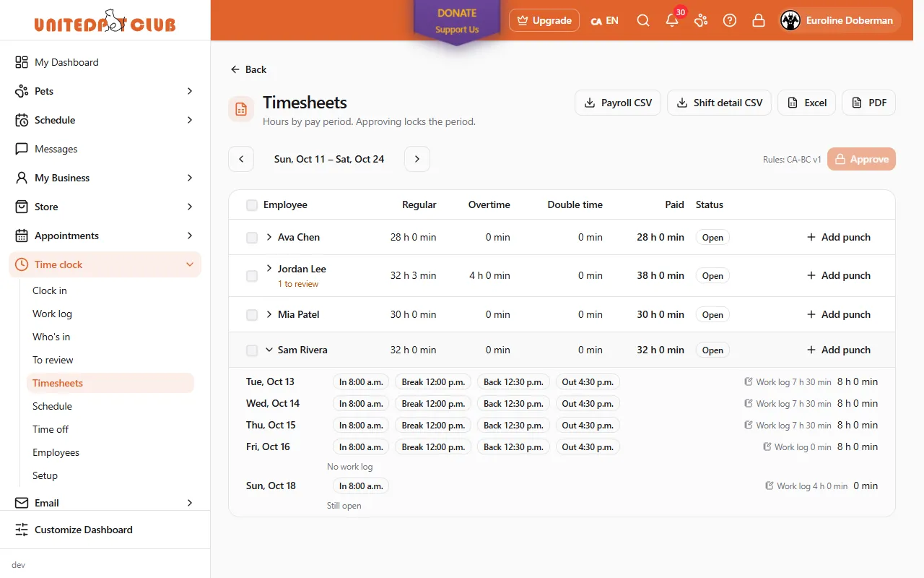Check the Sam Rivera row checkbox

[252, 350]
